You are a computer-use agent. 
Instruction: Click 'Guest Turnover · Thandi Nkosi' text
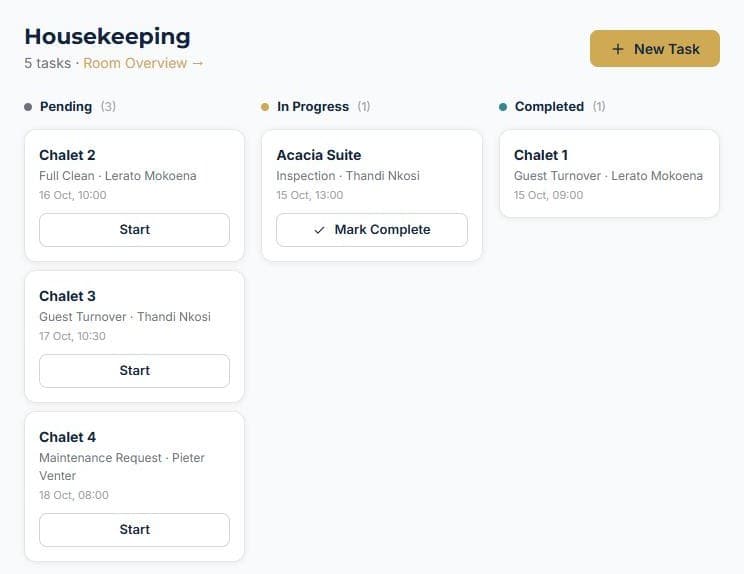(125, 317)
